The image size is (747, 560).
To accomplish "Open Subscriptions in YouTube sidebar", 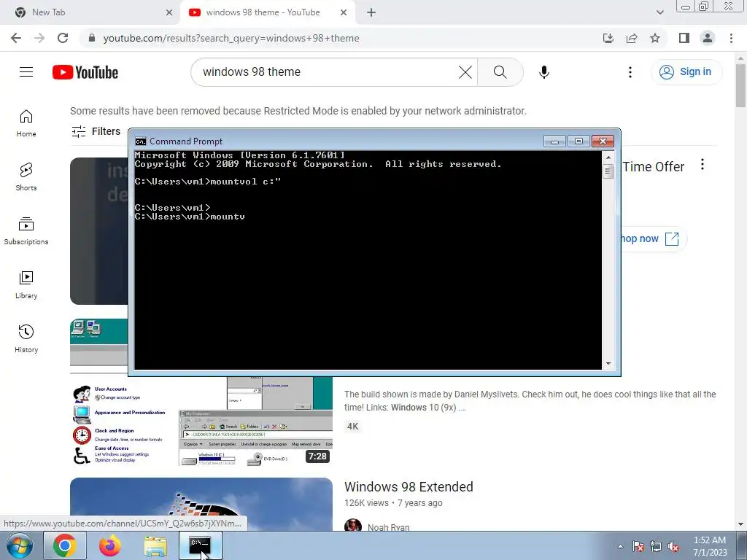I will tap(26, 231).
